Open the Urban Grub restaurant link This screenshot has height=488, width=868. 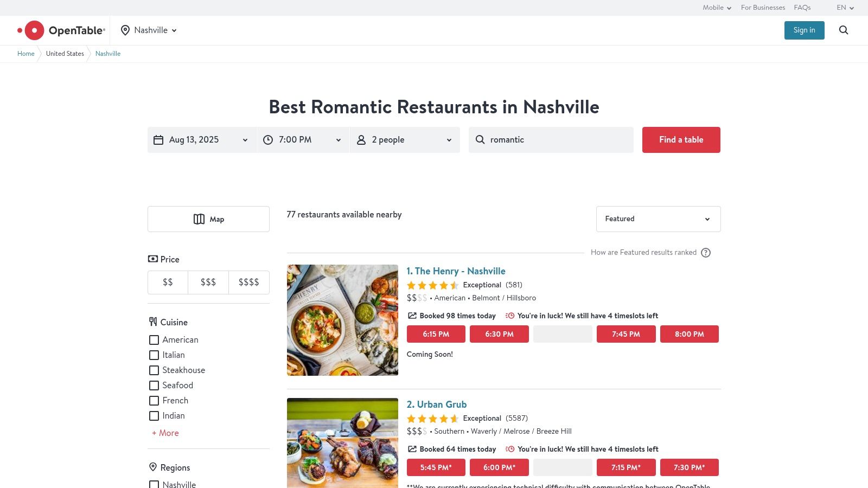pyautogui.click(x=437, y=404)
